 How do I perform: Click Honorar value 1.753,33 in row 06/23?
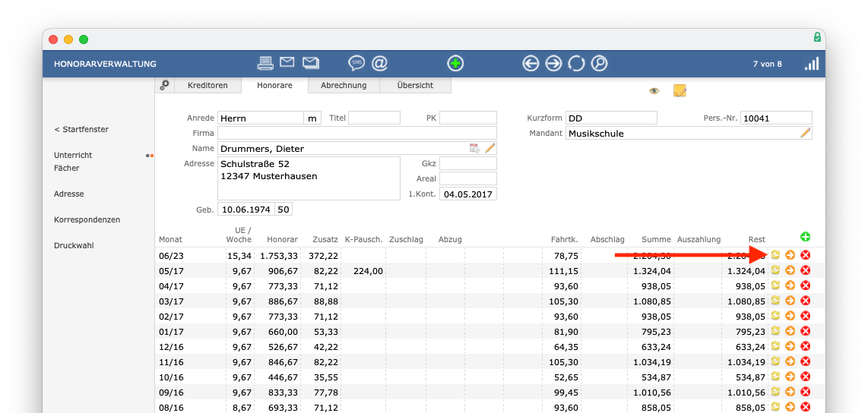(x=279, y=255)
